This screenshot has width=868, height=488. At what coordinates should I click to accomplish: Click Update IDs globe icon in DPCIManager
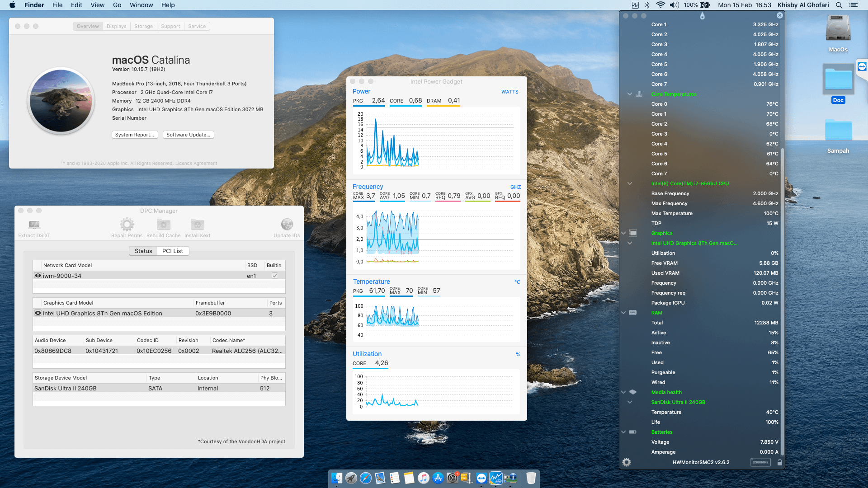[x=287, y=224]
